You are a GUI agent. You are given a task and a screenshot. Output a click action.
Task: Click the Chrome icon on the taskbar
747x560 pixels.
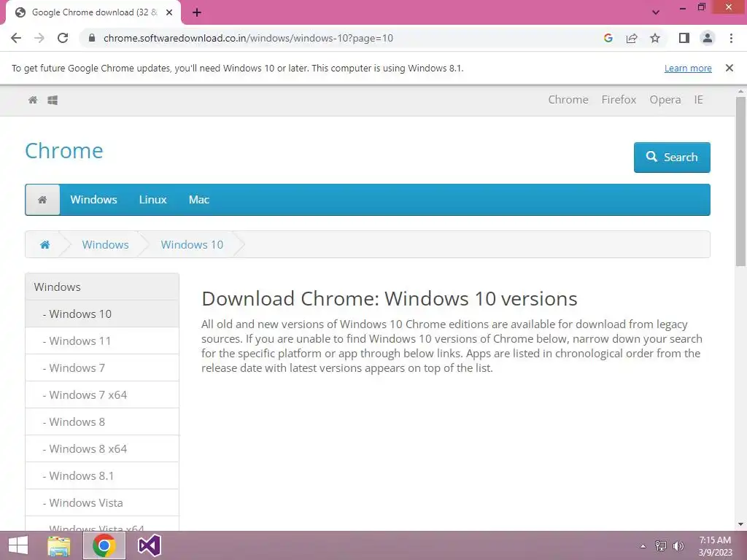click(104, 545)
